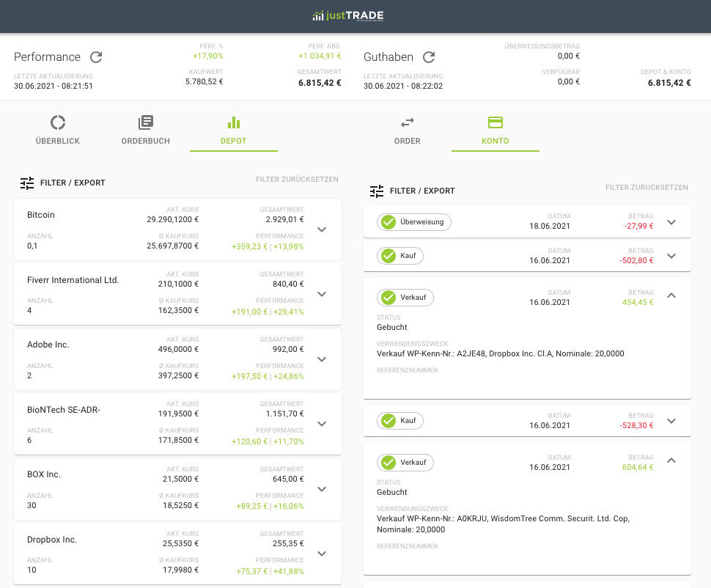Image resolution: width=711 pixels, height=588 pixels.
Task: Click the Kaufwert value 5.780,52 €
Action: pos(205,82)
